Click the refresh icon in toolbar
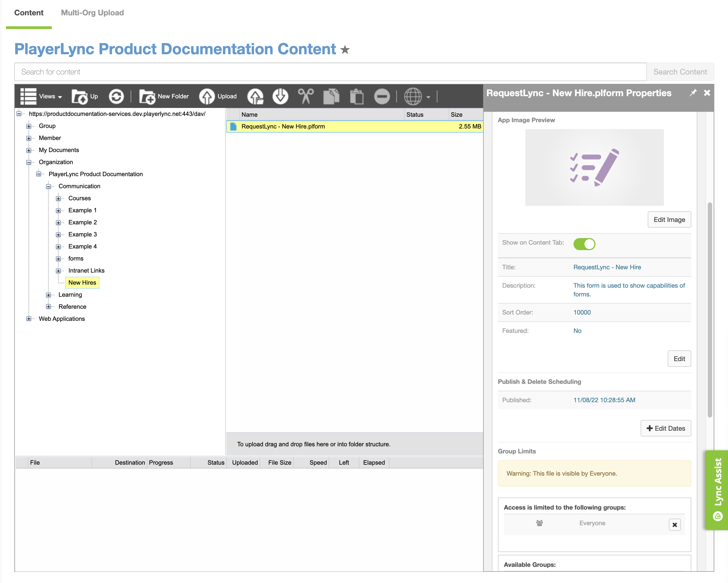This screenshot has height=583, width=728. [116, 96]
